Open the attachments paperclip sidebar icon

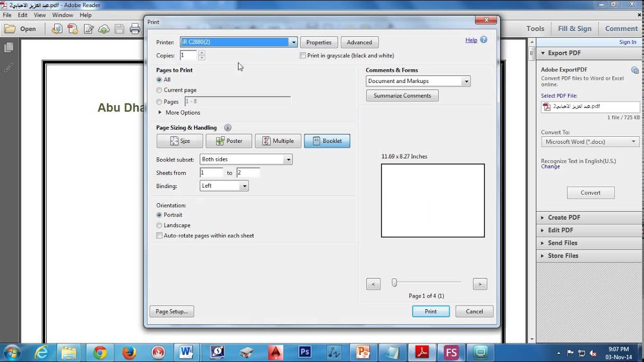pos(9,67)
